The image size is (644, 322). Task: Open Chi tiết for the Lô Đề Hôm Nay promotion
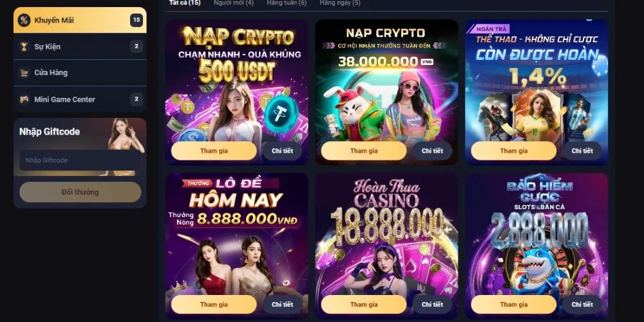[x=282, y=305]
